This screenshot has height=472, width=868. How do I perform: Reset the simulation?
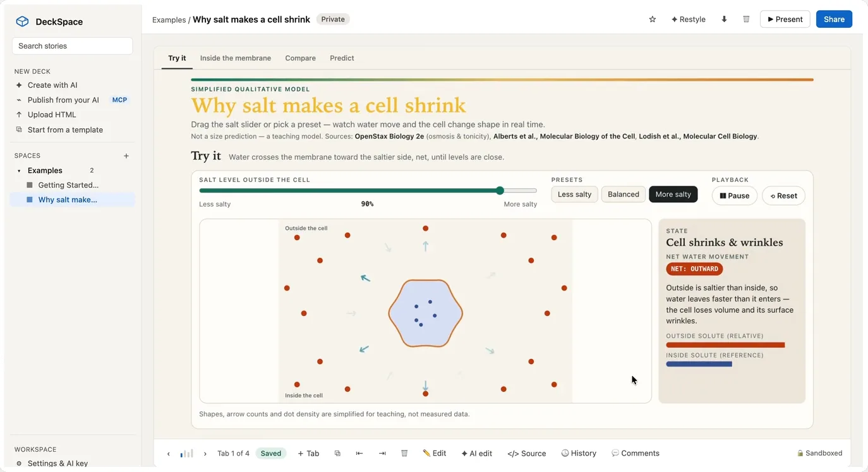tap(783, 196)
